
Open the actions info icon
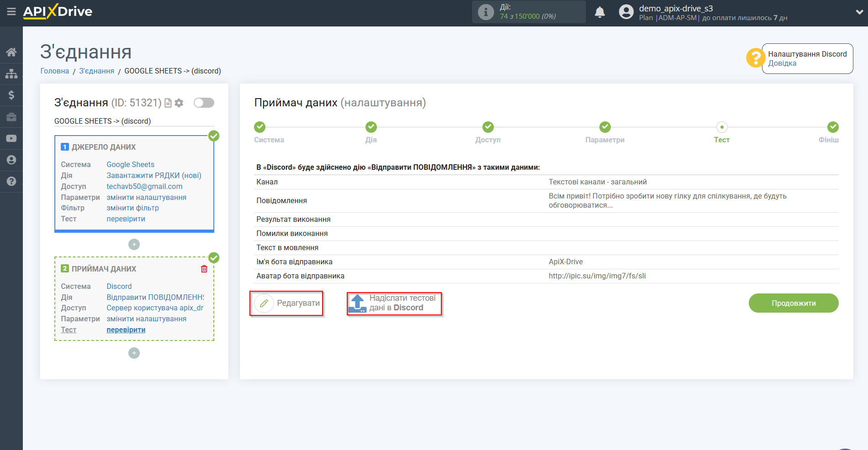[x=486, y=12]
